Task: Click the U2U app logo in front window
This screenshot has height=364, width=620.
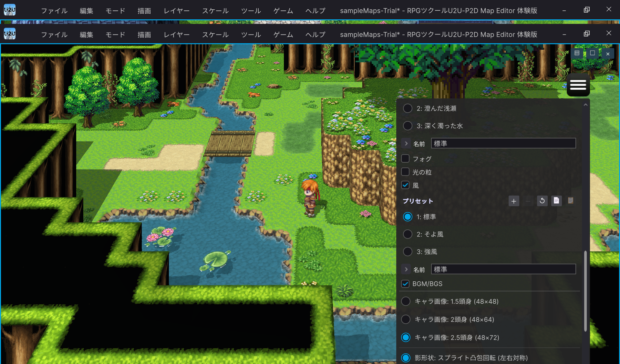Action: (10, 34)
